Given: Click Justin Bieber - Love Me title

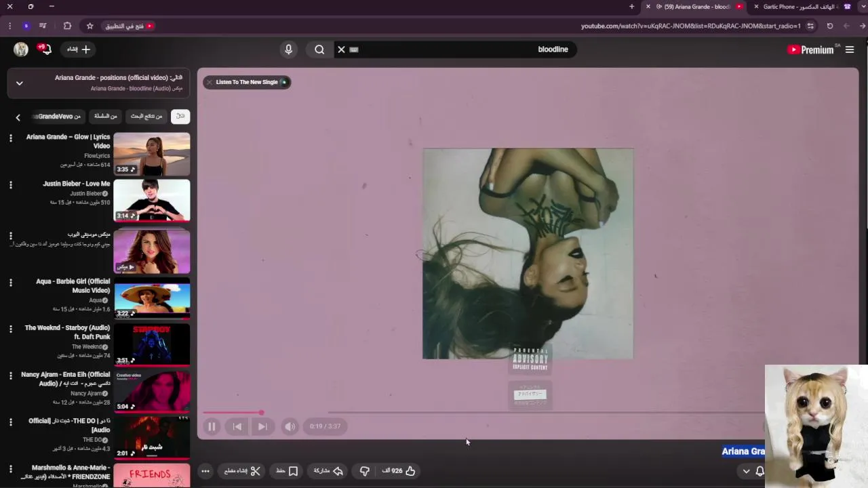Looking at the screenshot, I should (76, 184).
